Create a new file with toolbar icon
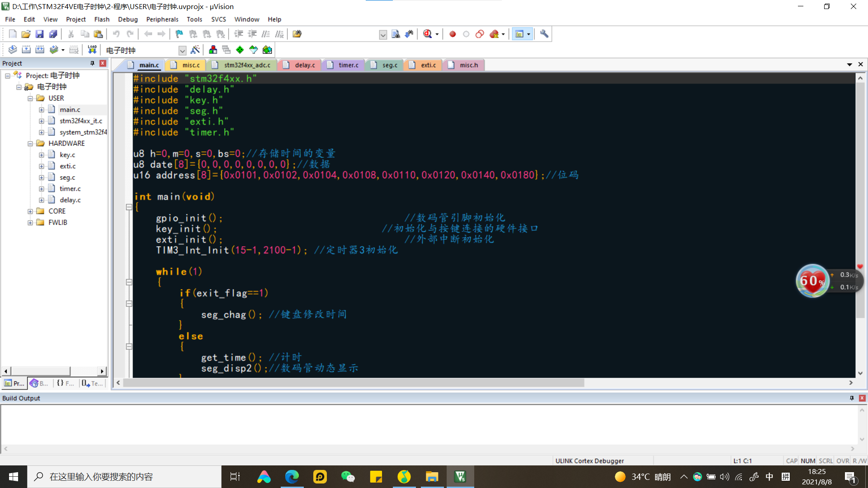 (x=13, y=34)
